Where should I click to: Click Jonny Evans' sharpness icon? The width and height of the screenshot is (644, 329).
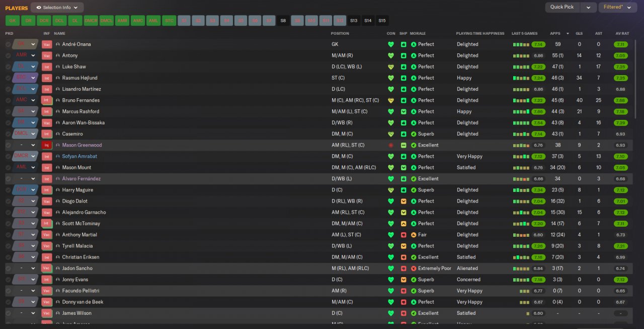[404, 280]
